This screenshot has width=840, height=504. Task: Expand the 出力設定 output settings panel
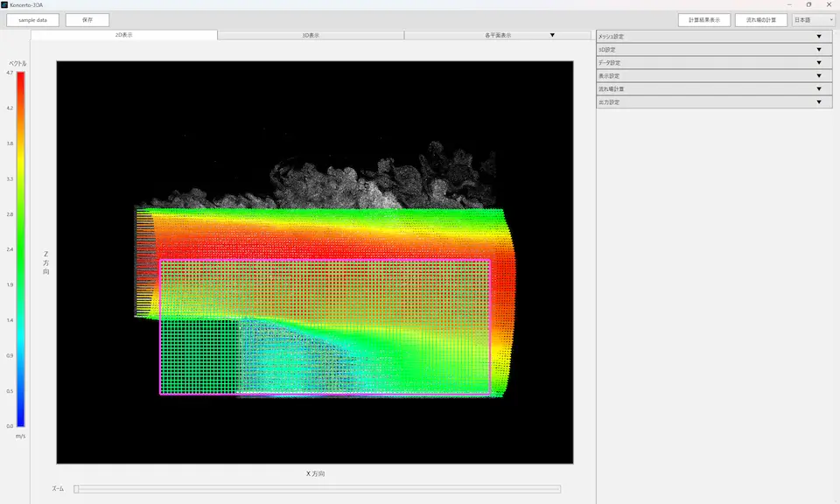click(x=714, y=101)
